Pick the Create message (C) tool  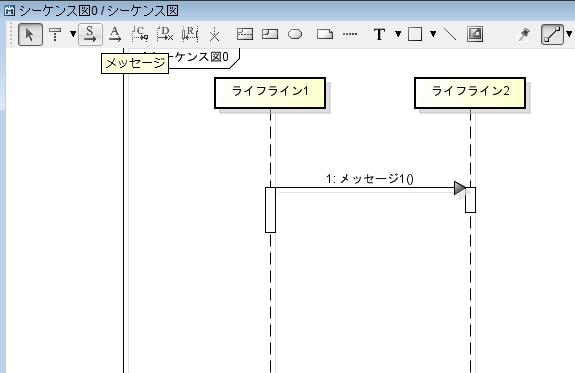click(140, 34)
